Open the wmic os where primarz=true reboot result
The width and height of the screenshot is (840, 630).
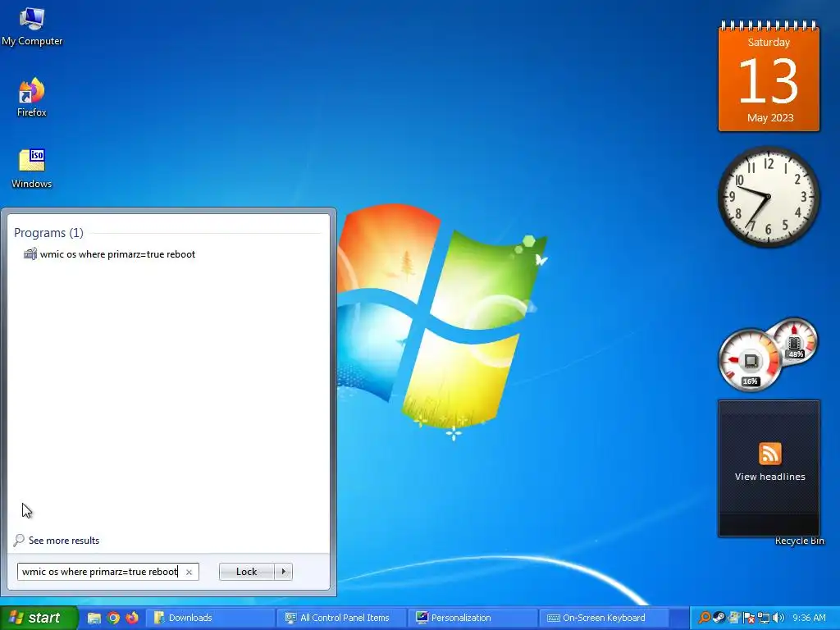[117, 254]
